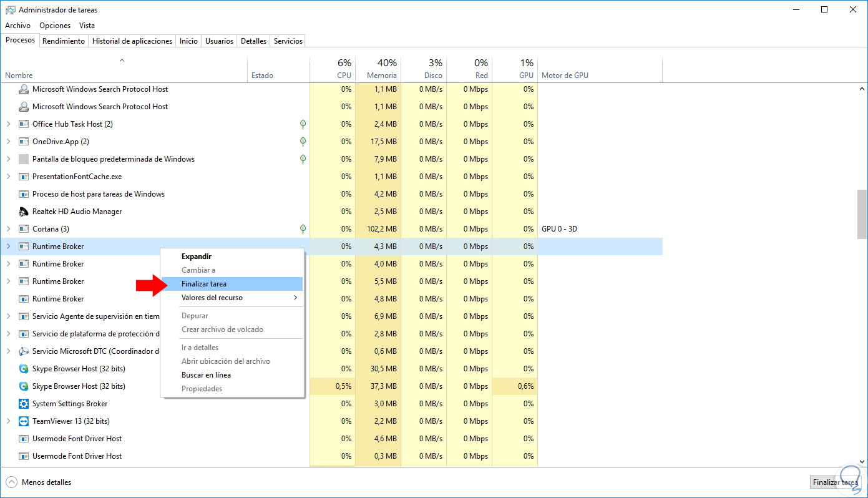Switch to the Usuarios tab
This screenshot has height=498, width=868.
pos(220,41)
